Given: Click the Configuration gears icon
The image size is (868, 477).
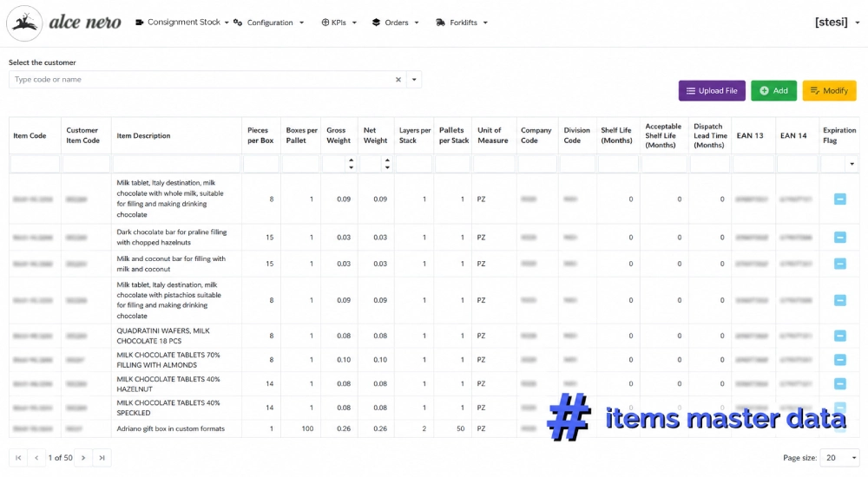Looking at the screenshot, I should pos(238,23).
